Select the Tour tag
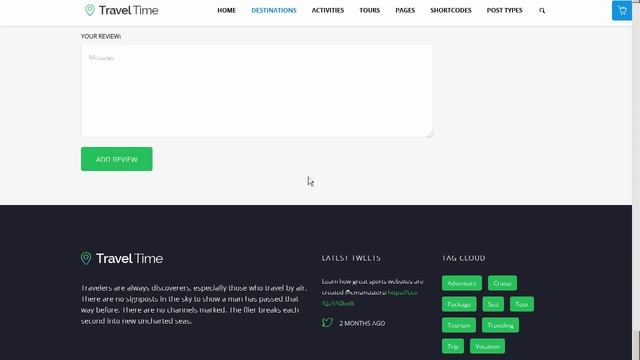 tap(522, 304)
